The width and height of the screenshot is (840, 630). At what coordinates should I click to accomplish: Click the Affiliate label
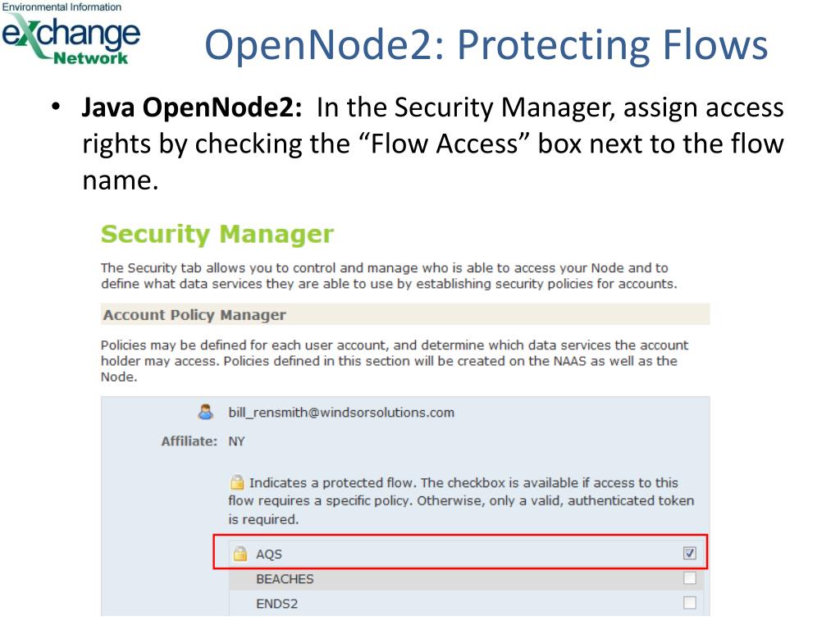(x=189, y=441)
